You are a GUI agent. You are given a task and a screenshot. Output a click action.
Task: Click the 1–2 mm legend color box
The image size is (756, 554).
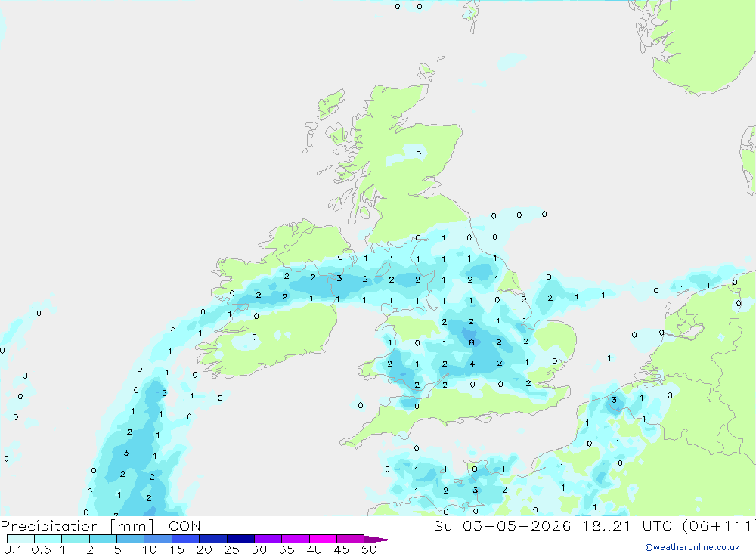pyautogui.click(x=76, y=539)
